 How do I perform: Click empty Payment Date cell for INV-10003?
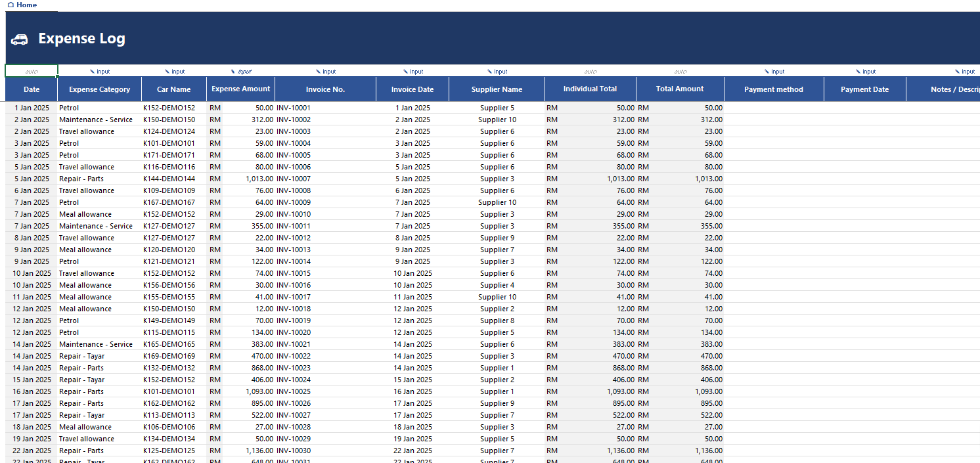pyautogui.click(x=864, y=131)
